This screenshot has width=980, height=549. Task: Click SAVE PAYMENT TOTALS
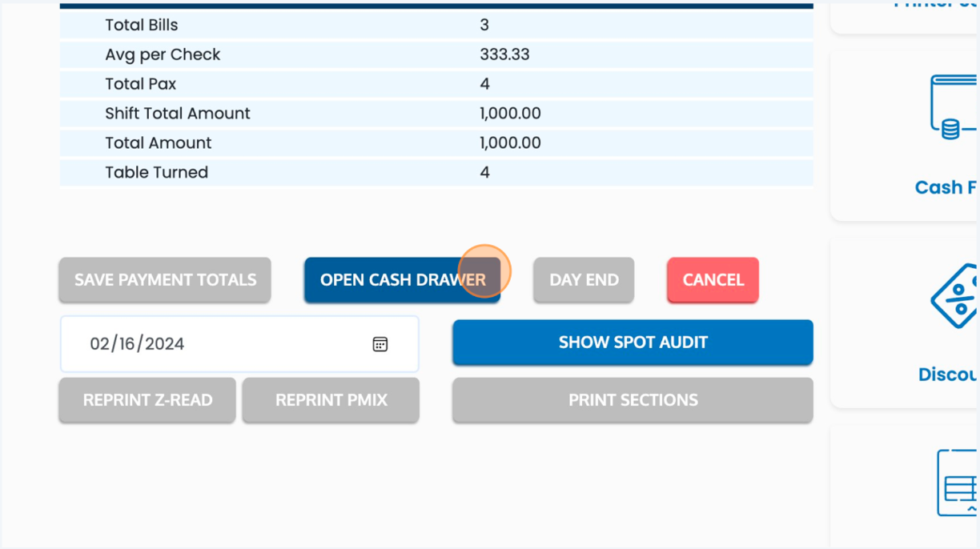click(164, 280)
